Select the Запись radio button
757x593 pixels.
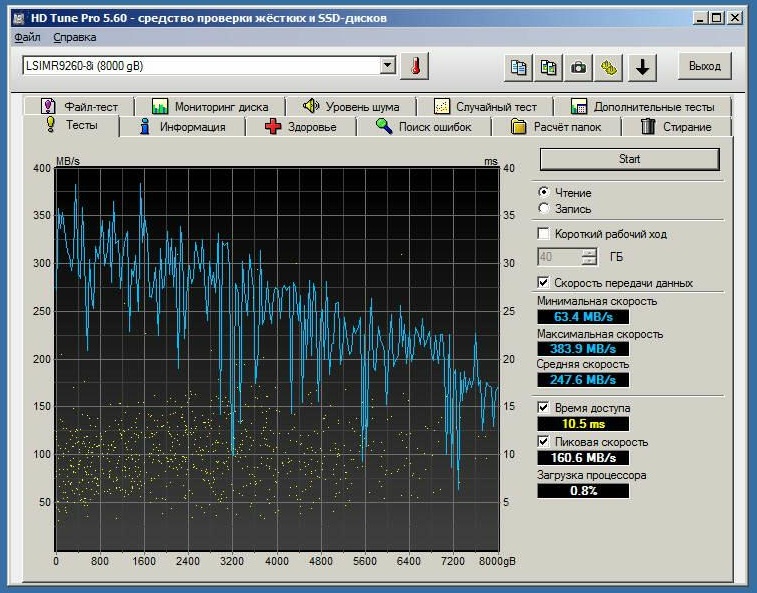coord(544,209)
